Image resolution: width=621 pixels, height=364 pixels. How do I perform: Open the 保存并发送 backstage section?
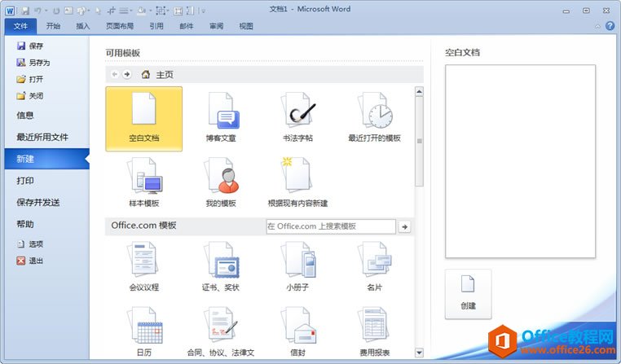pos(38,202)
